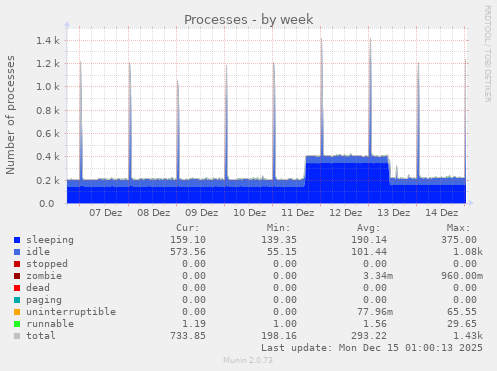The height and width of the screenshot is (371, 497).
Task: Click uninterruptible average value 77.96m
Action: click(x=375, y=312)
